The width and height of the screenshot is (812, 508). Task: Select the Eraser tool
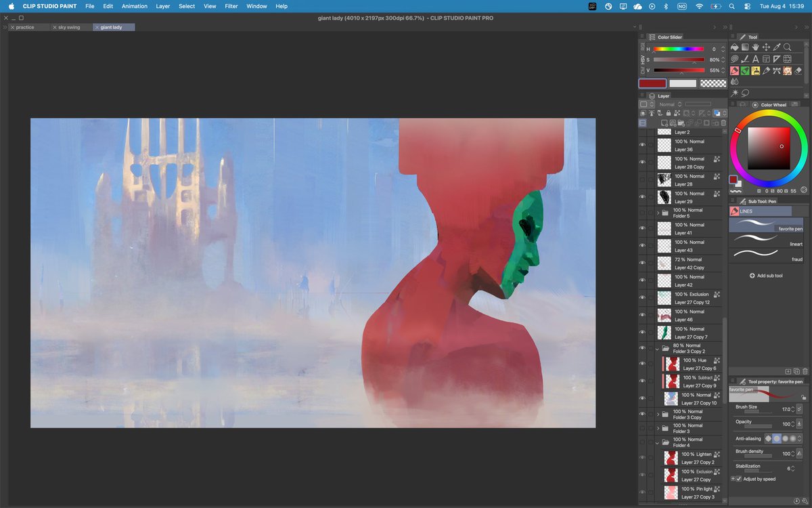[798, 70]
